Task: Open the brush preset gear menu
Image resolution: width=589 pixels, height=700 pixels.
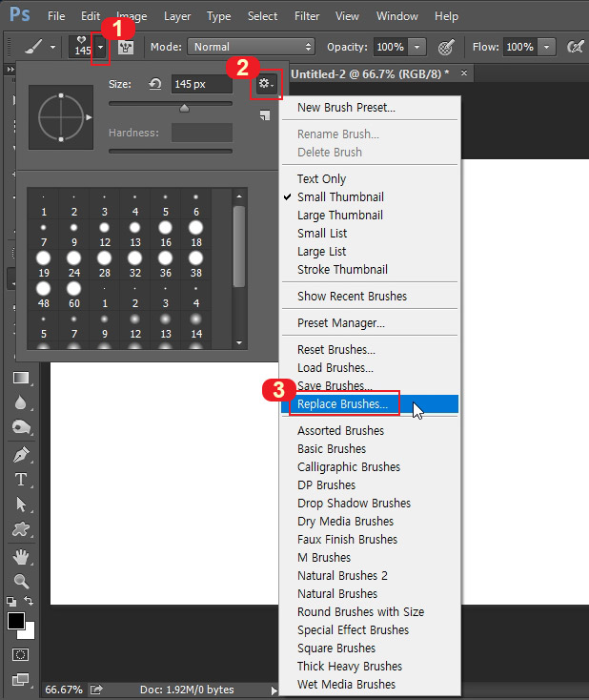Action: click(266, 84)
